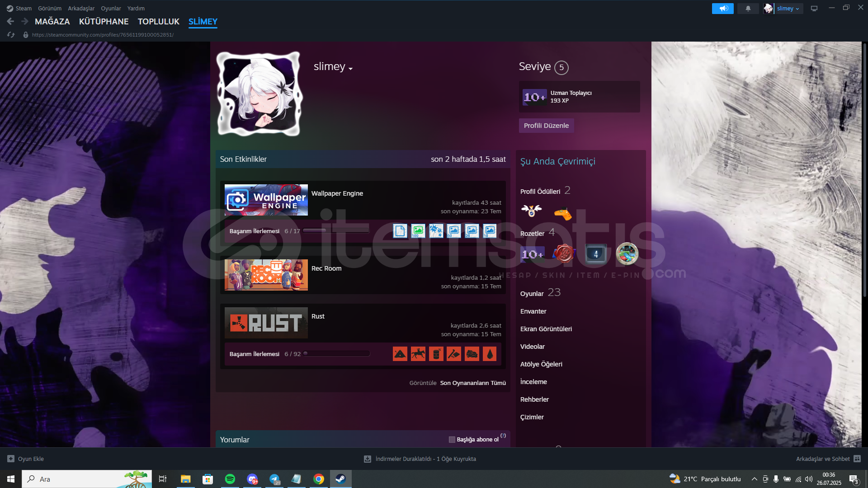Switch to the KÜTÜPHANE tab
The width and height of the screenshot is (868, 488).
(x=104, y=21)
